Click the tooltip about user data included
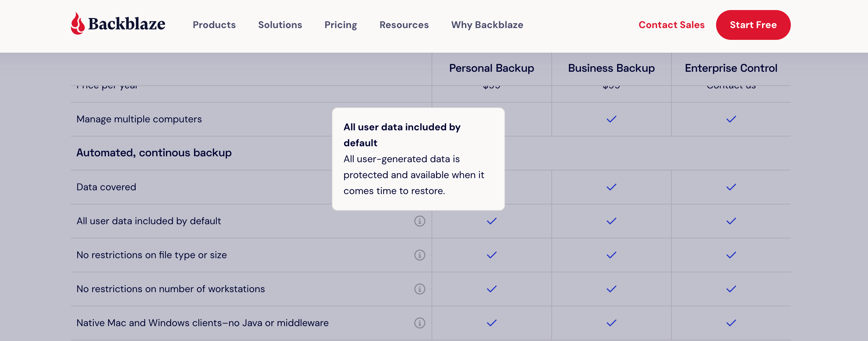Screen dimensions: 868x341 point(418,159)
